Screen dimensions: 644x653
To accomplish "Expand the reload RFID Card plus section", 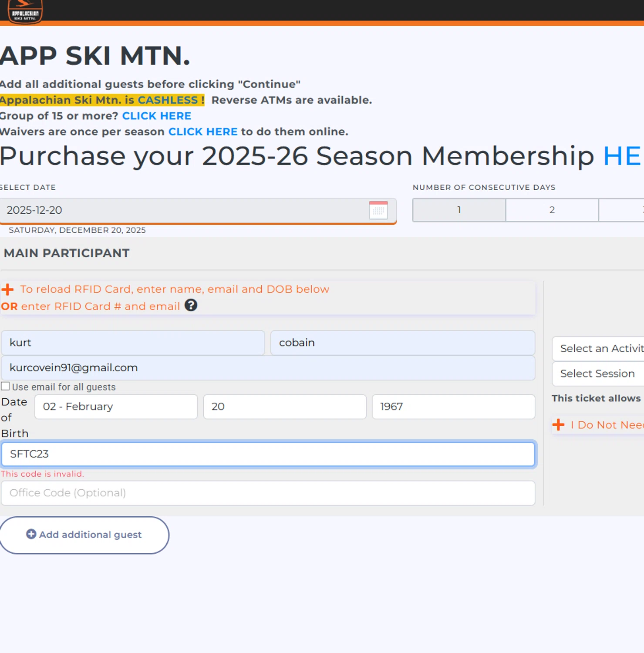I will point(7,289).
